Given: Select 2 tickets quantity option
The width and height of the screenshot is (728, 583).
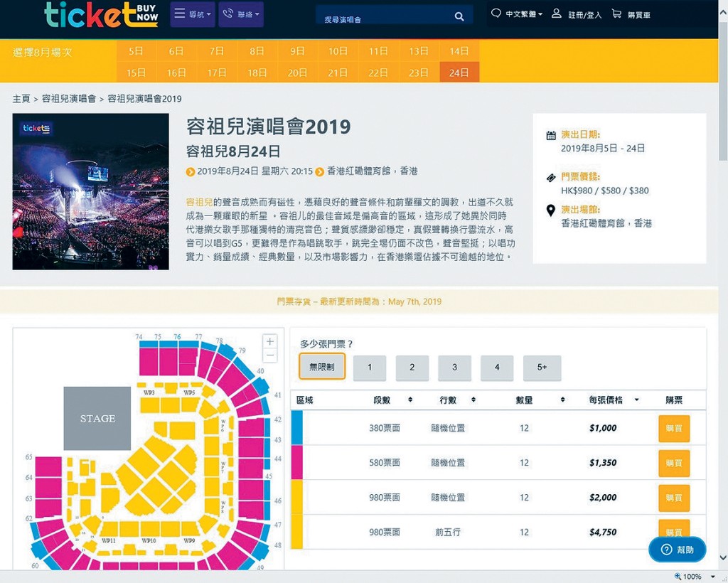Looking at the screenshot, I should (412, 367).
